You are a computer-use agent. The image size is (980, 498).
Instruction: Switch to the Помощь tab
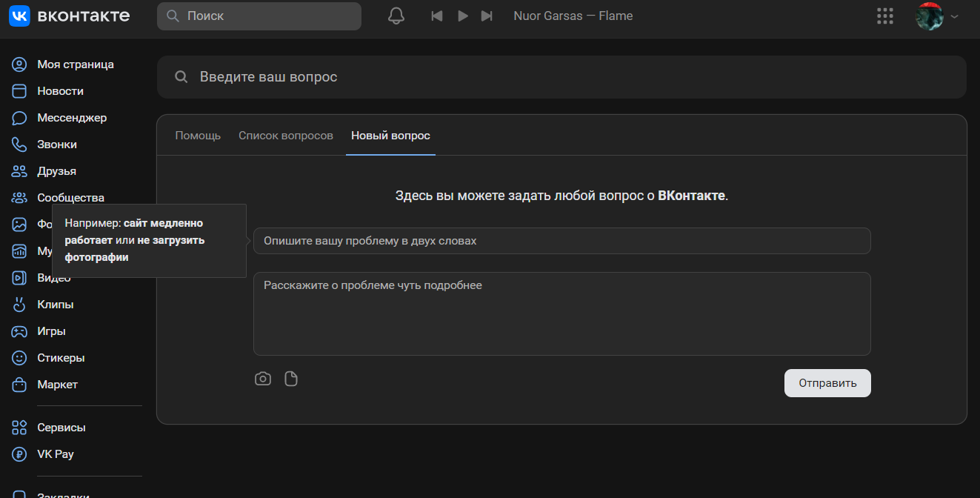pos(198,136)
